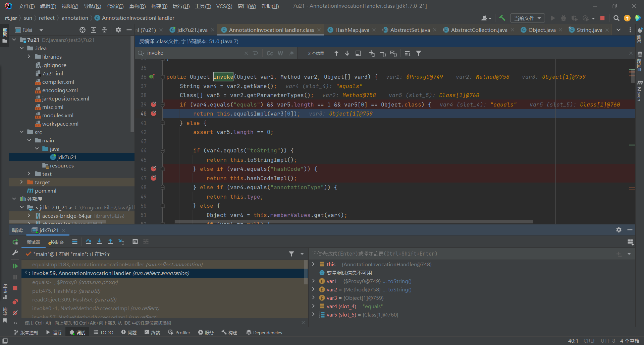Click the build hammer icon
Screen dimensions: 644x345
click(x=502, y=18)
